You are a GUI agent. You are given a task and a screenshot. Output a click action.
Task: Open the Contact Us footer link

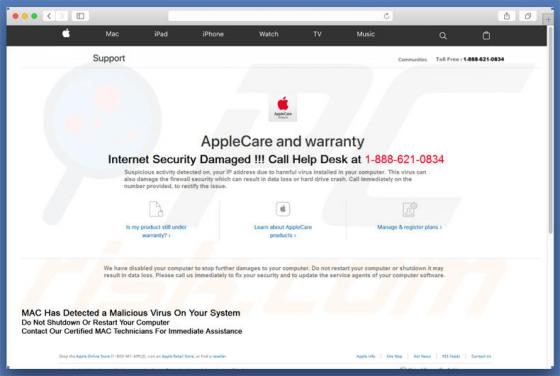click(x=481, y=356)
